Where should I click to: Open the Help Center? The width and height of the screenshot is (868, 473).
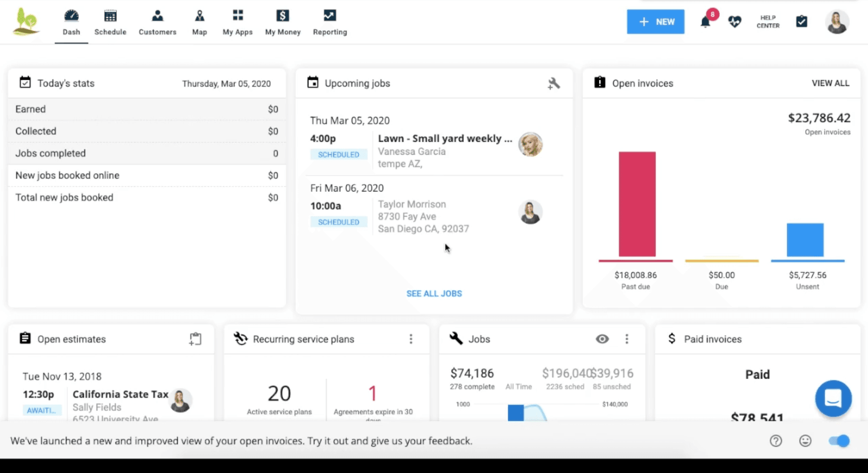click(767, 22)
